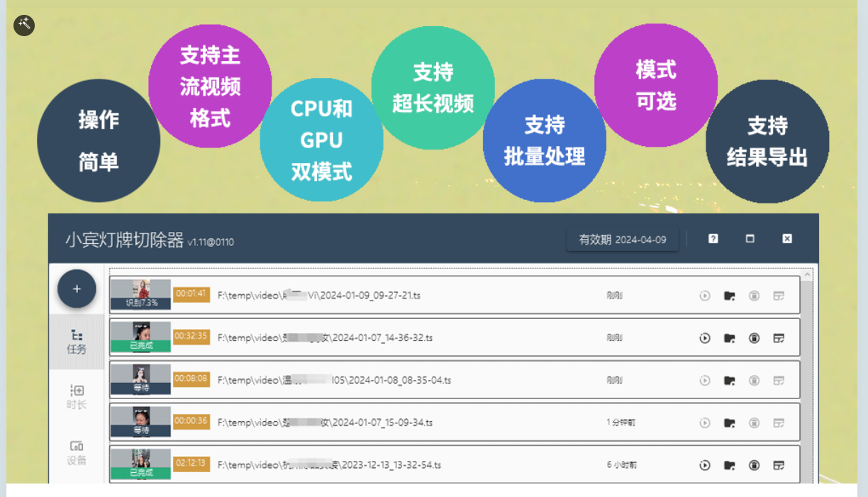Open containing folder for the first task
The image size is (868, 497).
click(x=730, y=296)
